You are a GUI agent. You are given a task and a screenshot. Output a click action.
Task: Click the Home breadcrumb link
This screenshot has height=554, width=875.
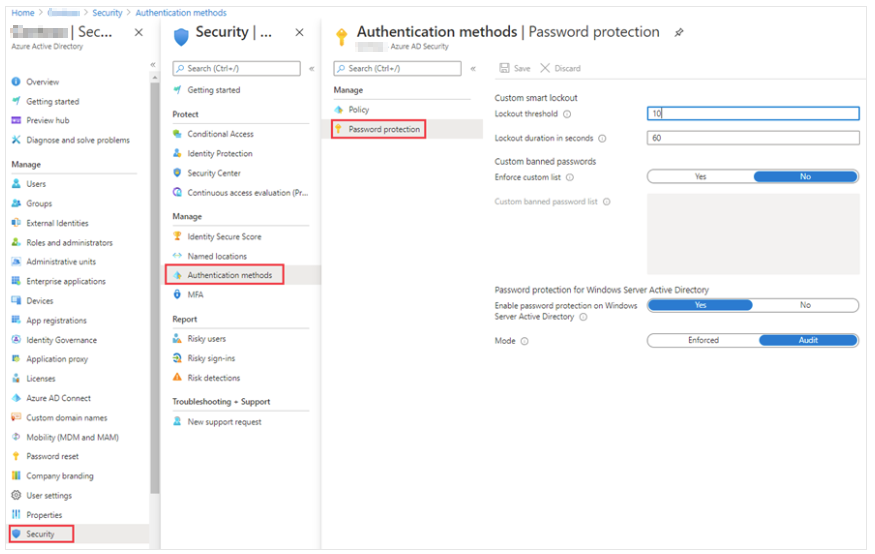coord(22,13)
